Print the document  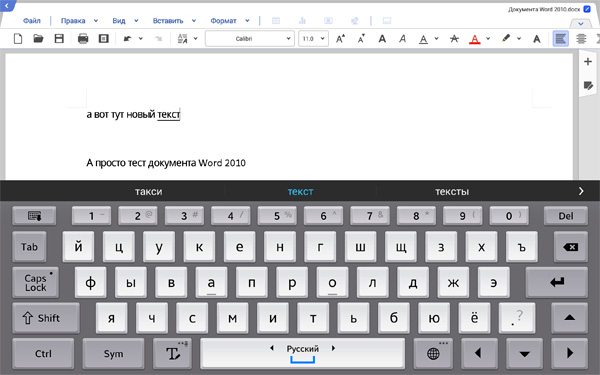pyautogui.click(x=83, y=39)
